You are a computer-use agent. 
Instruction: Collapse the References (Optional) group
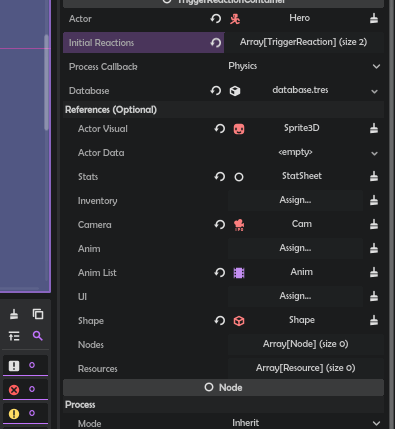tap(223, 110)
